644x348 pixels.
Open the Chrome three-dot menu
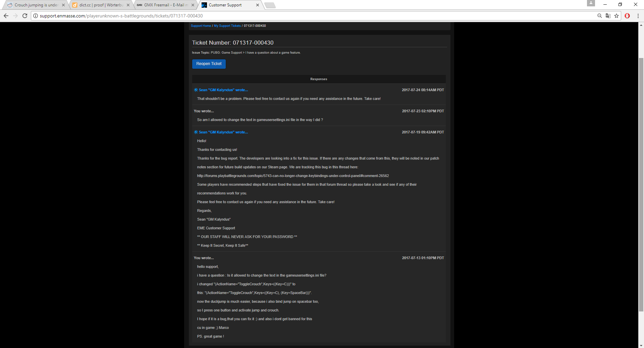638,16
